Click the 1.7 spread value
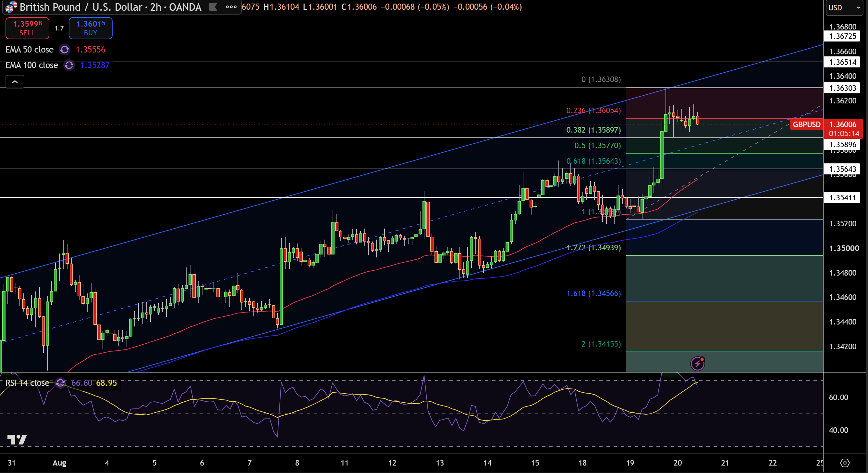The width and height of the screenshot is (868, 473). 59,28
